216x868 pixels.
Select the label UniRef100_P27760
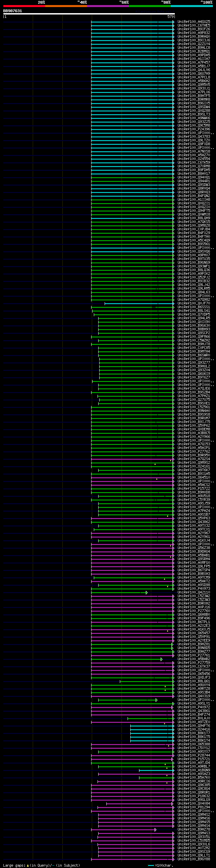194,611
